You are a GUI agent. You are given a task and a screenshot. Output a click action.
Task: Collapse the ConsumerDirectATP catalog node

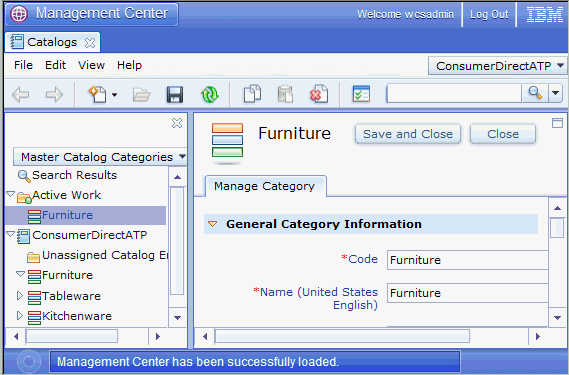[x=11, y=235]
